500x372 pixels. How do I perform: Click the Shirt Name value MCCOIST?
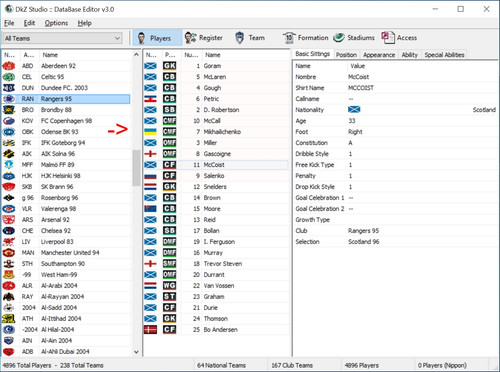click(361, 88)
